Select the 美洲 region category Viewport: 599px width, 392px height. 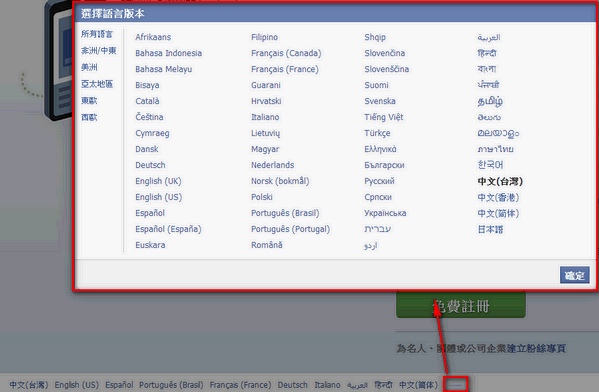point(89,67)
